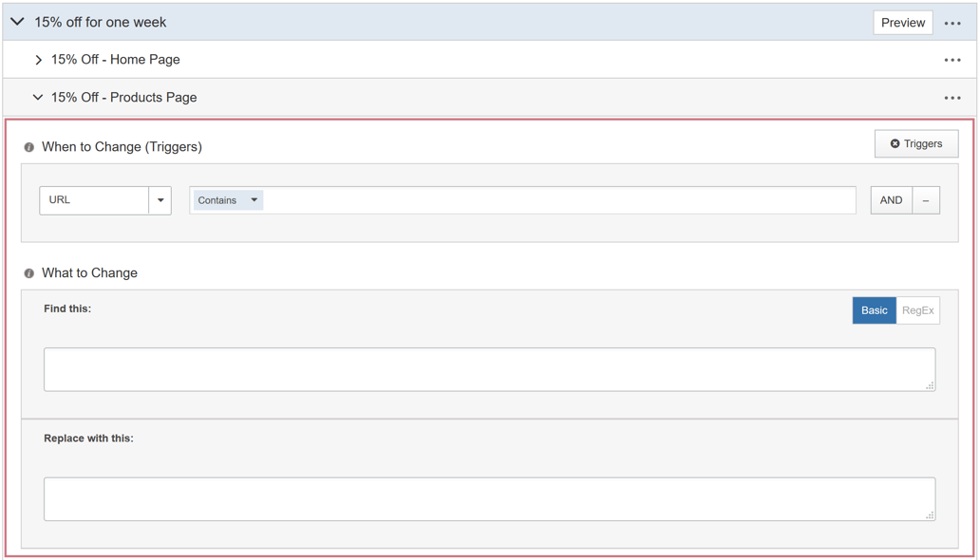Click info icon beside 'When to Change (Triggers)'
This screenshot has height=560, width=980.
pyautogui.click(x=28, y=147)
